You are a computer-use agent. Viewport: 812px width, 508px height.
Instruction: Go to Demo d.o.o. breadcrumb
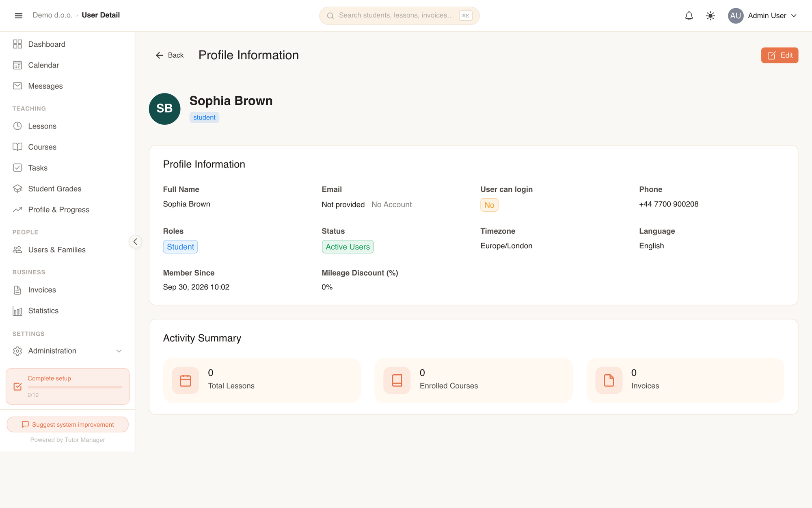click(x=52, y=15)
